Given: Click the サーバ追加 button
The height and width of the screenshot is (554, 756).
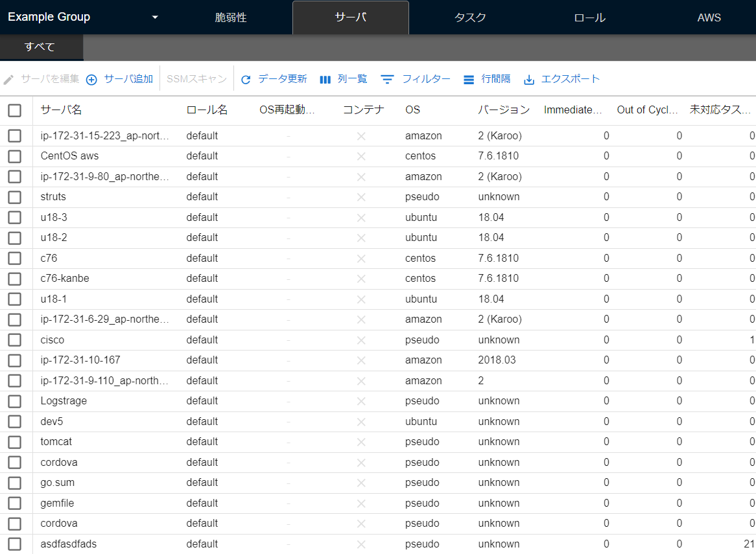Looking at the screenshot, I should pyautogui.click(x=119, y=79).
